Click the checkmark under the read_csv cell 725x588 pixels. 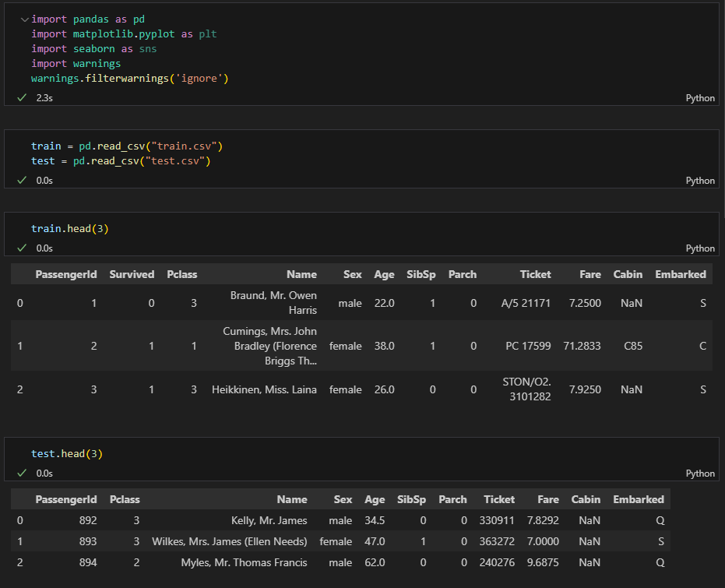(x=22, y=180)
